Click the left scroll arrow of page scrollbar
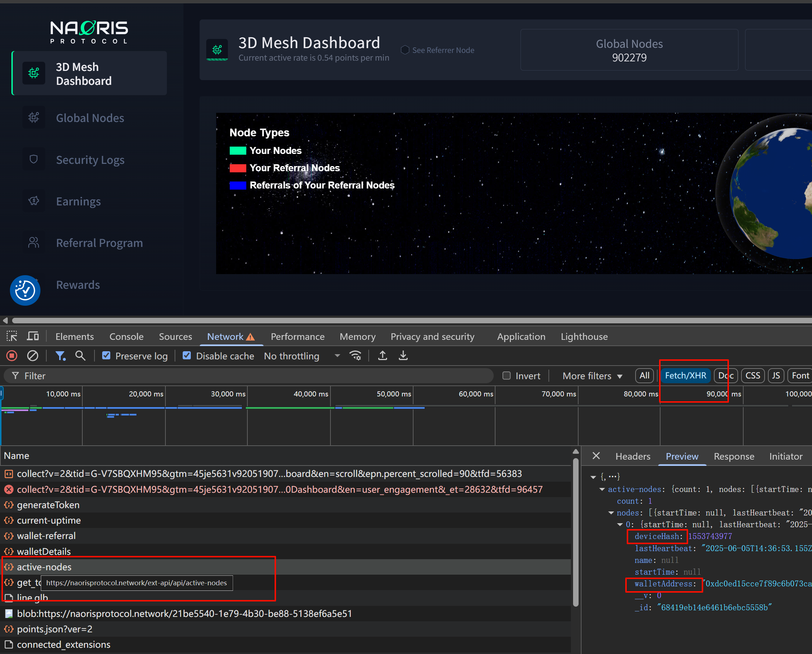 5,321
